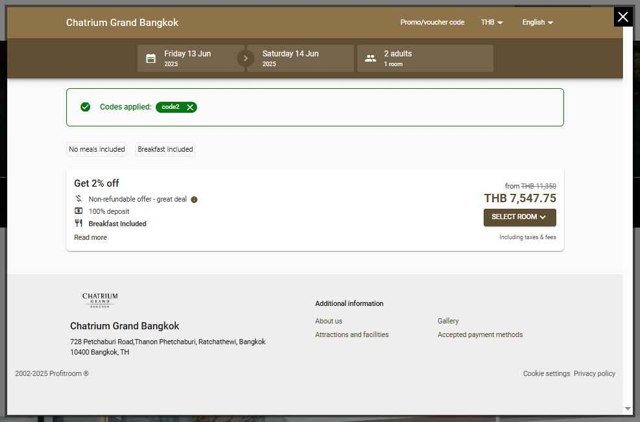Open the Attractions and facilities link
Image resolution: width=640 pixels, height=422 pixels.
click(352, 335)
